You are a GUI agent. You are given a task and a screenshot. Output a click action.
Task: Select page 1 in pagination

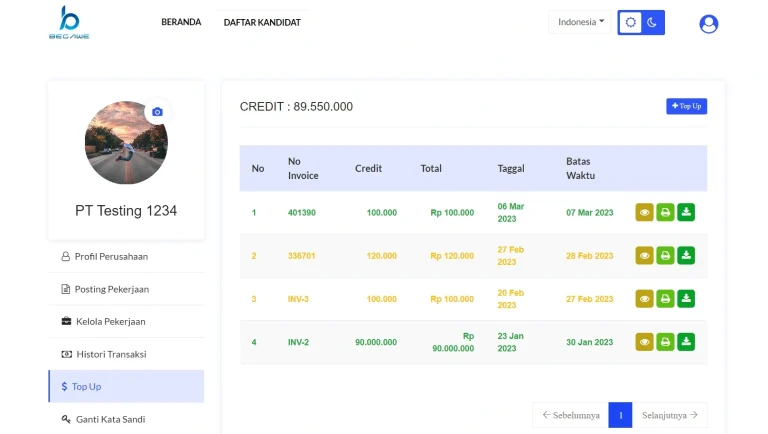point(620,415)
